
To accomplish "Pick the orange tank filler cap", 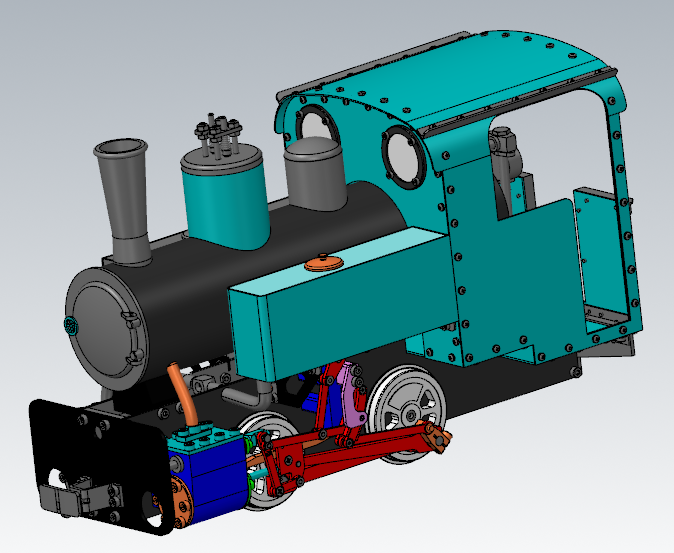I will (x=324, y=262).
